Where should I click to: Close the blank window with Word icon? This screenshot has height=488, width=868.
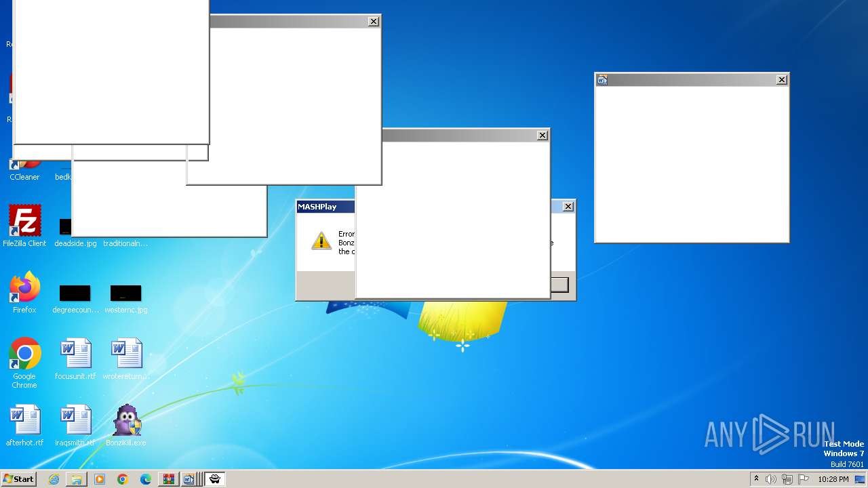tap(782, 80)
